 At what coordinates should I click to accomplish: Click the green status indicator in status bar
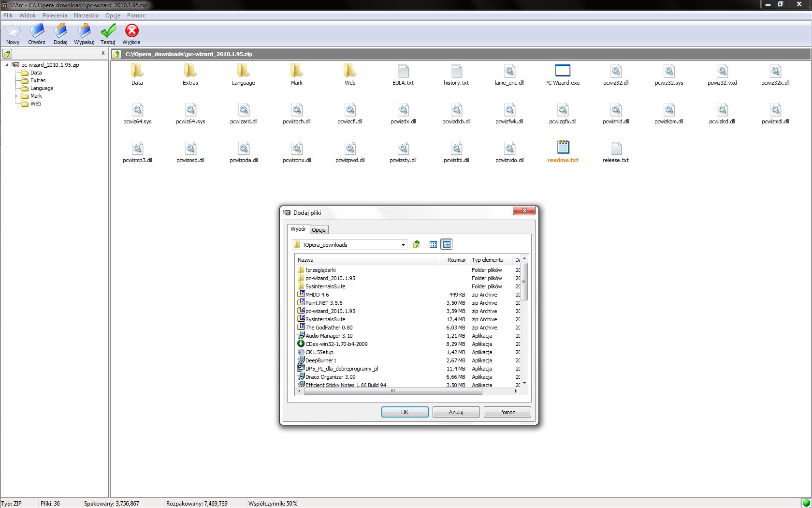coord(806,503)
